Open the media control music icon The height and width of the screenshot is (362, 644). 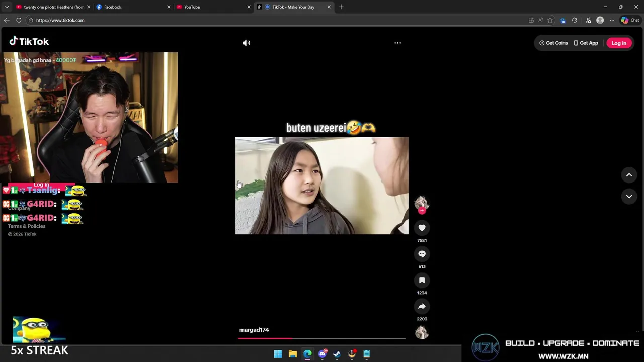point(588,20)
